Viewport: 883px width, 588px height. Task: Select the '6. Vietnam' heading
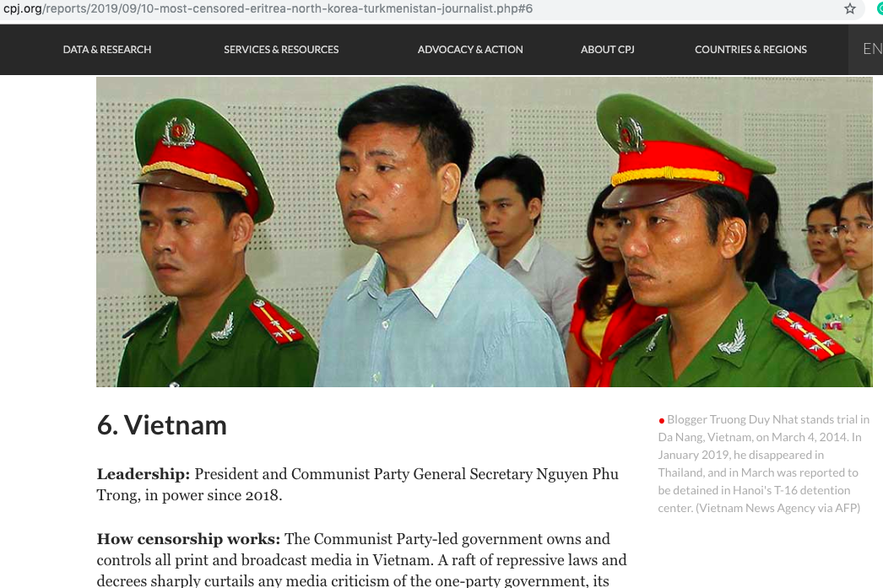(161, 425)
